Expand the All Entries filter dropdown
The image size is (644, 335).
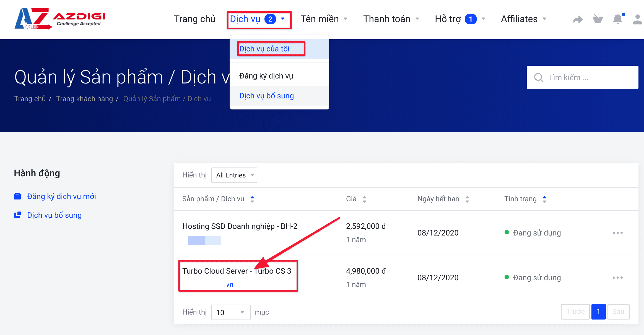(234, 175)
